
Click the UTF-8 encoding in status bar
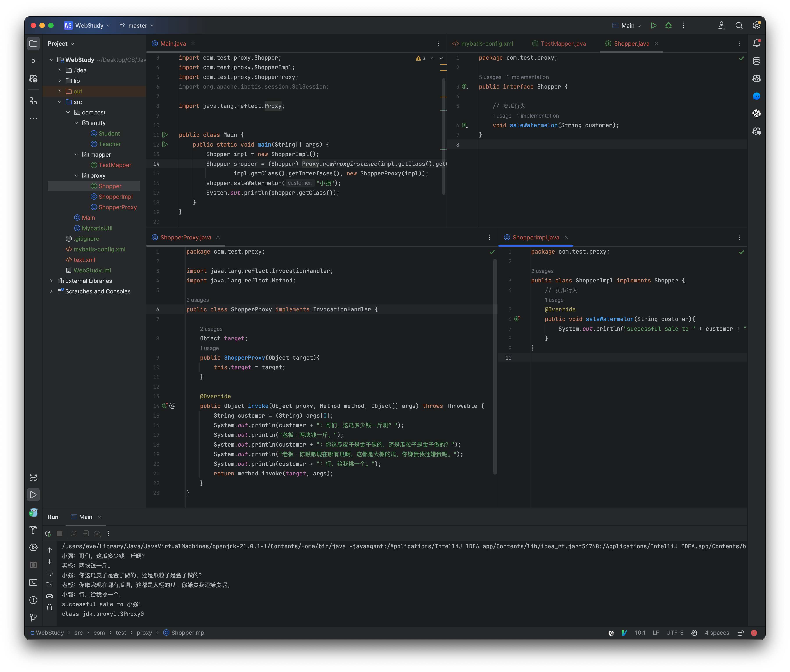point(675,633)
